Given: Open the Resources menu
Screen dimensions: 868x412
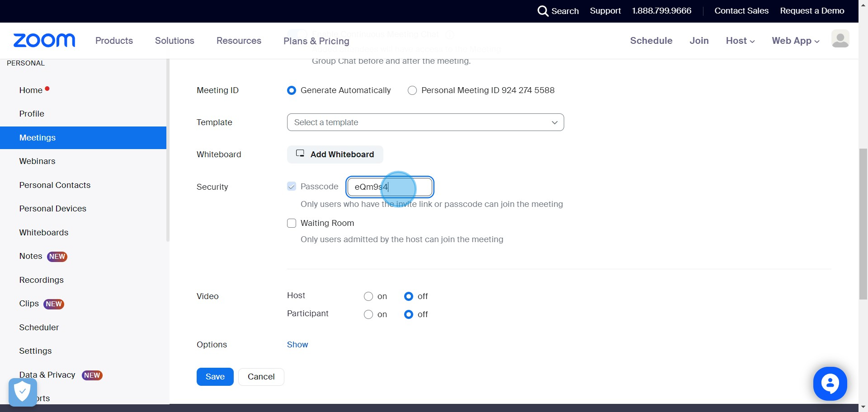Looking at the screenshot, I should [239, 41].
